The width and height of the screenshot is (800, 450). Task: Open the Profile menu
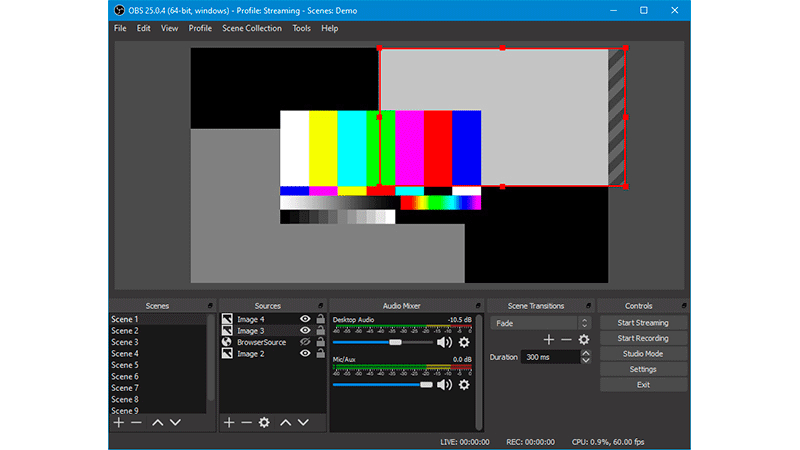coord(200,28)
